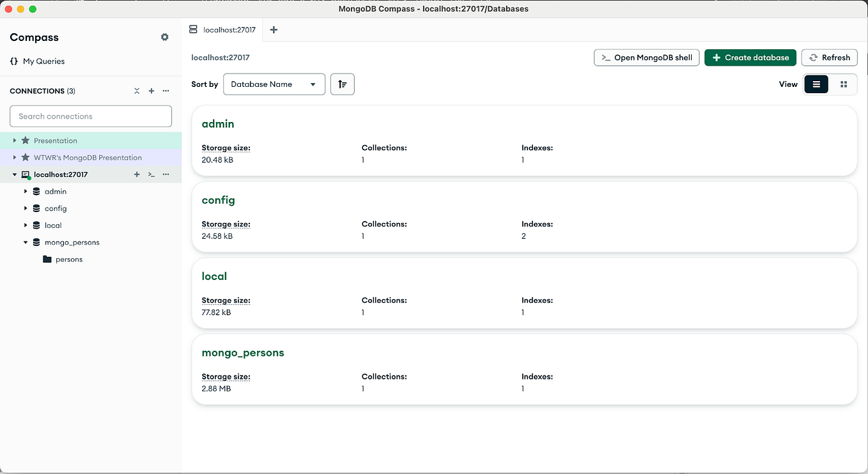Screen dimensions: 868x474
Task: Toggle the sort direction for databases
Action: [x=342, y=84]
